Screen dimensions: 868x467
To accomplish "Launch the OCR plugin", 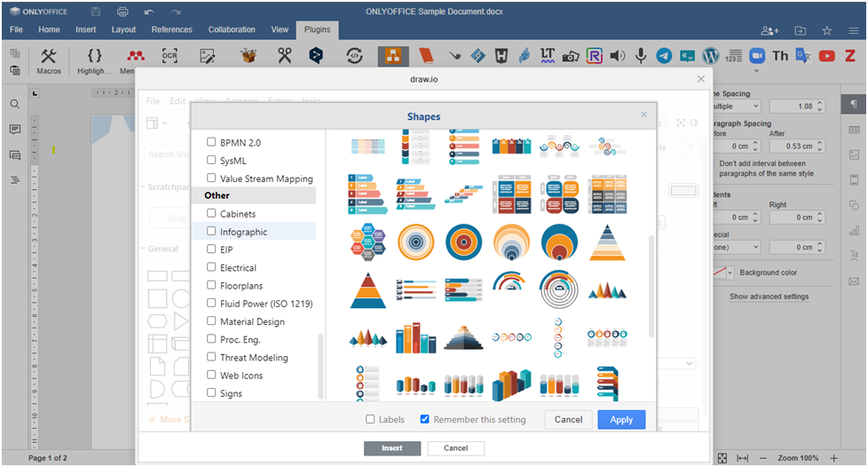I will pos(170,55).
